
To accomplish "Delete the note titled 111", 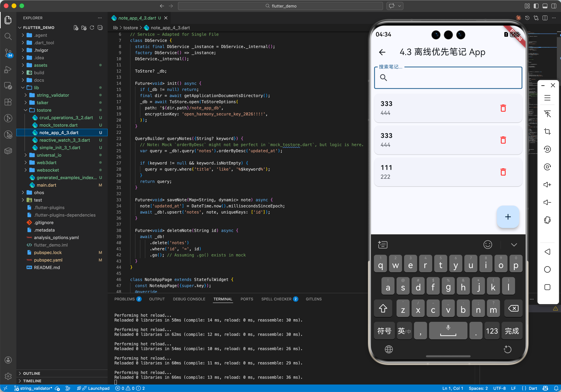I will click(x=503, y=172).
